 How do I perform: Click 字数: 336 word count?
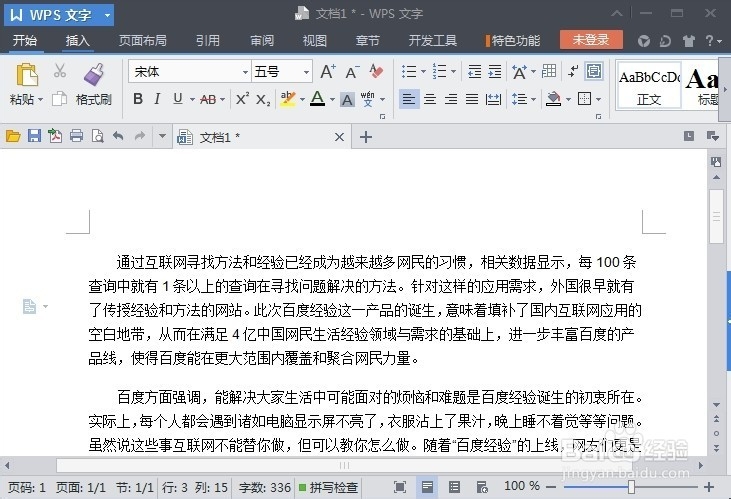(x=265, y=488)
